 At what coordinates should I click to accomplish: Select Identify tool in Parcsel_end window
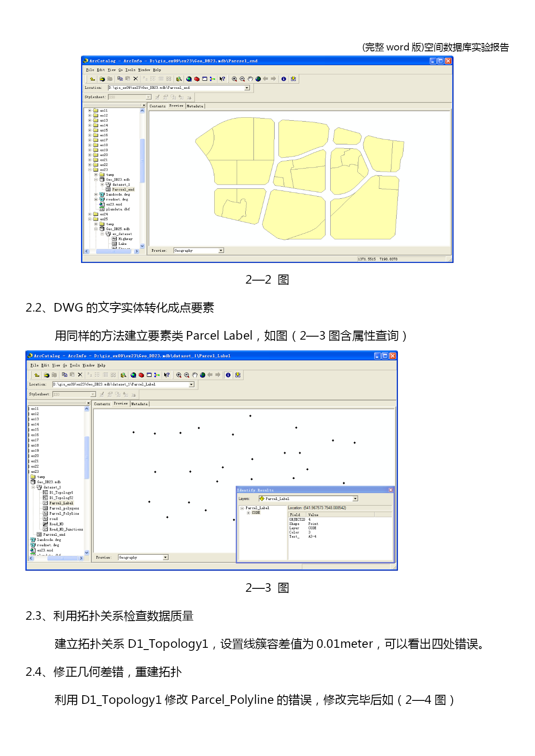tap(284, 79)
